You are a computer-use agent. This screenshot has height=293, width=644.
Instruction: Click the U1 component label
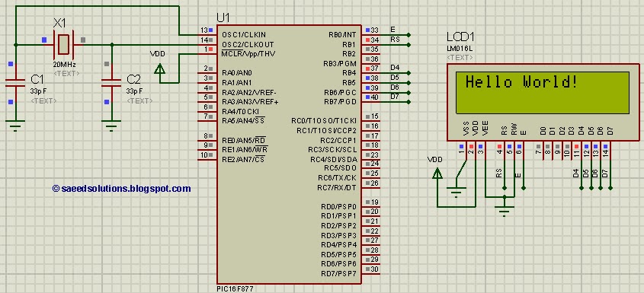point(223,18)
